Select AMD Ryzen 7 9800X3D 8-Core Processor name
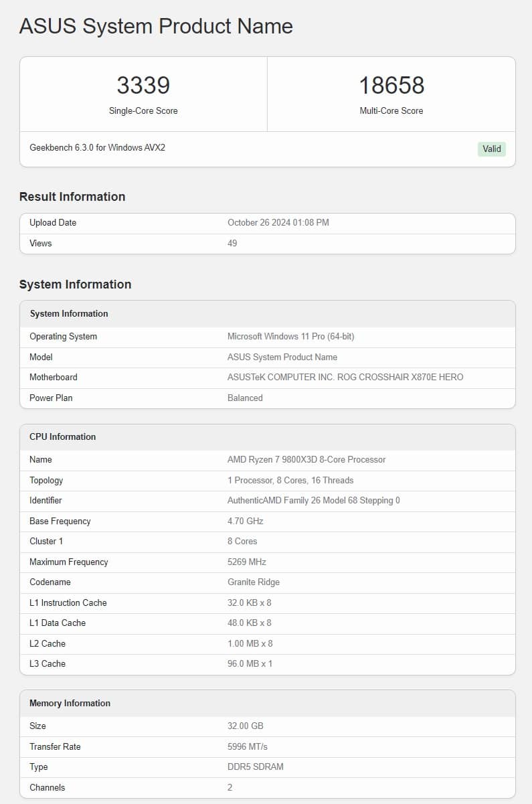The width and height of the screenshot is (532, 804). click(x=306, y=459)
